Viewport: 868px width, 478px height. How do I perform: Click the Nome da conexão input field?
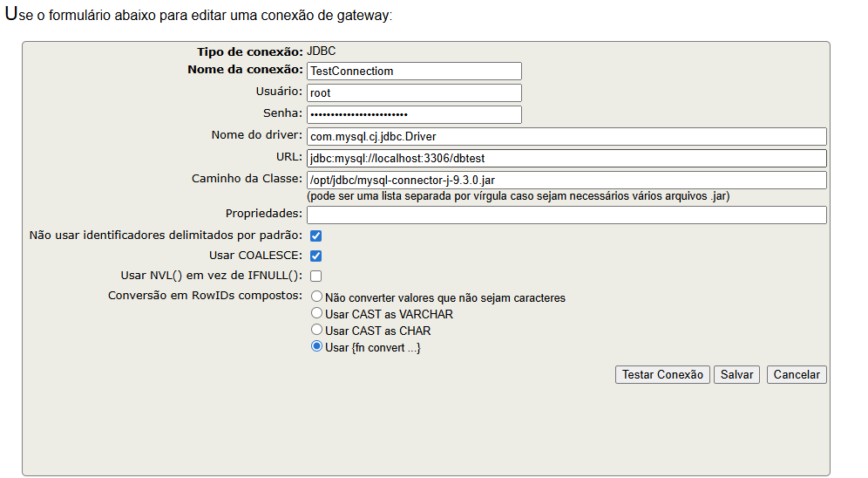tap(414, 72)
